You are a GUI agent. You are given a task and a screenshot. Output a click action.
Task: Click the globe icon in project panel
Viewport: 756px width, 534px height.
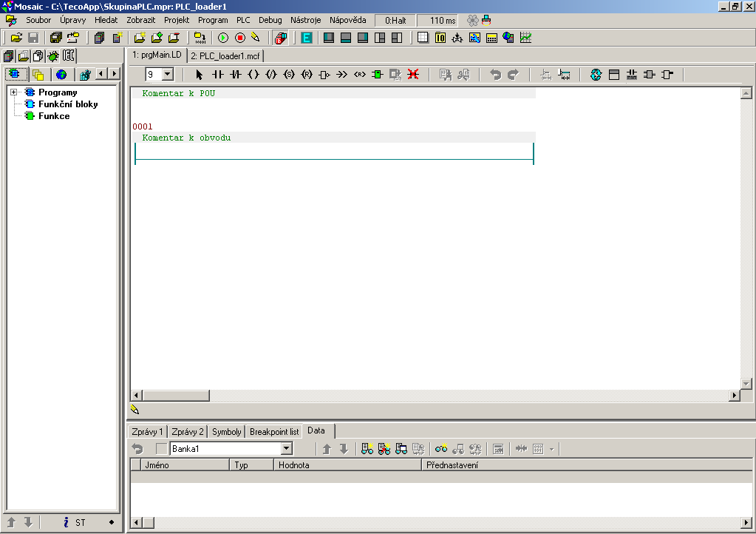tap(61, 74)
